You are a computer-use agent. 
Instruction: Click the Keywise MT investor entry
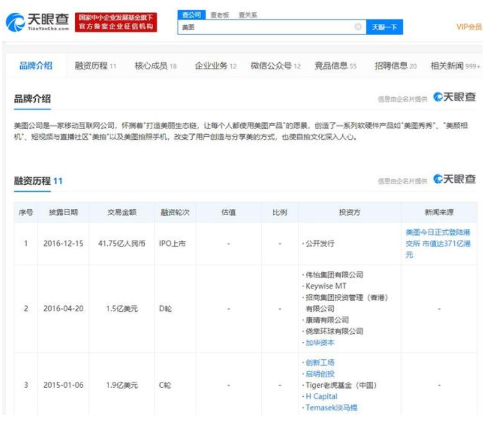326,286
